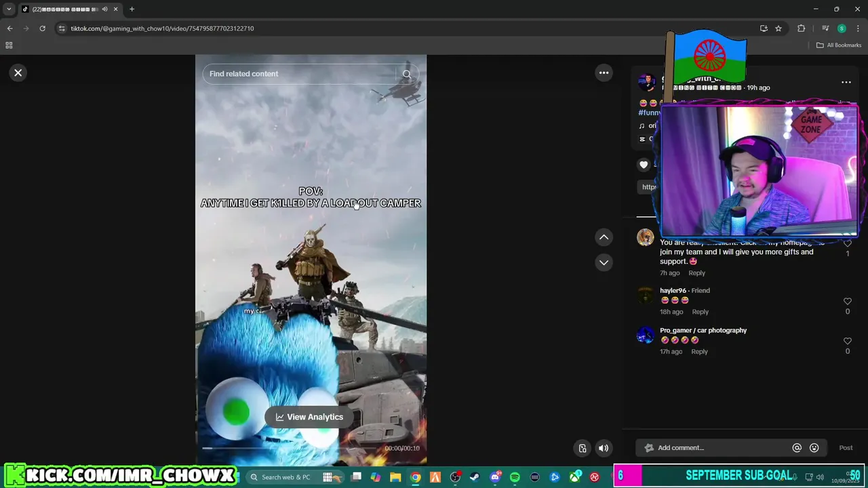868x488 pixels.
Task: Close the TikTok browser tab
Action: (115, 9)
